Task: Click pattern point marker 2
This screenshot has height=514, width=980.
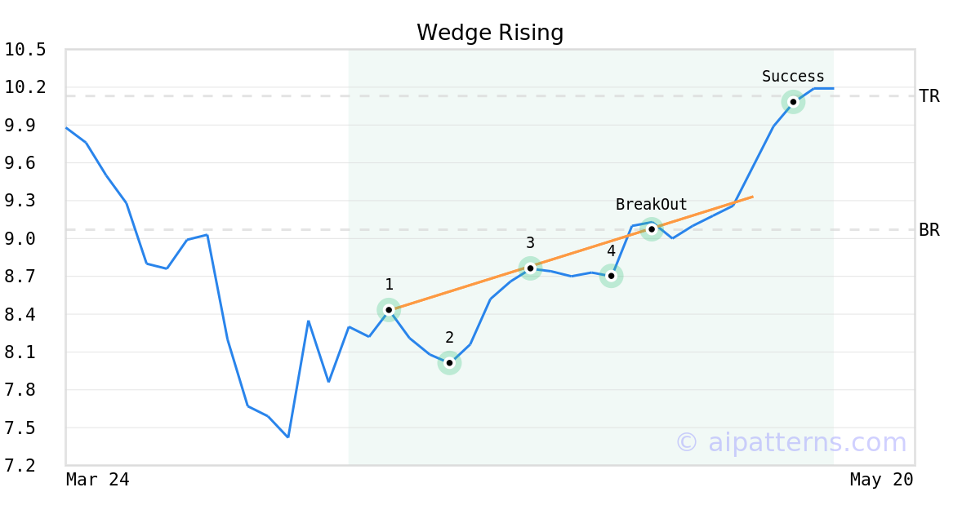Action: point(449,363)
